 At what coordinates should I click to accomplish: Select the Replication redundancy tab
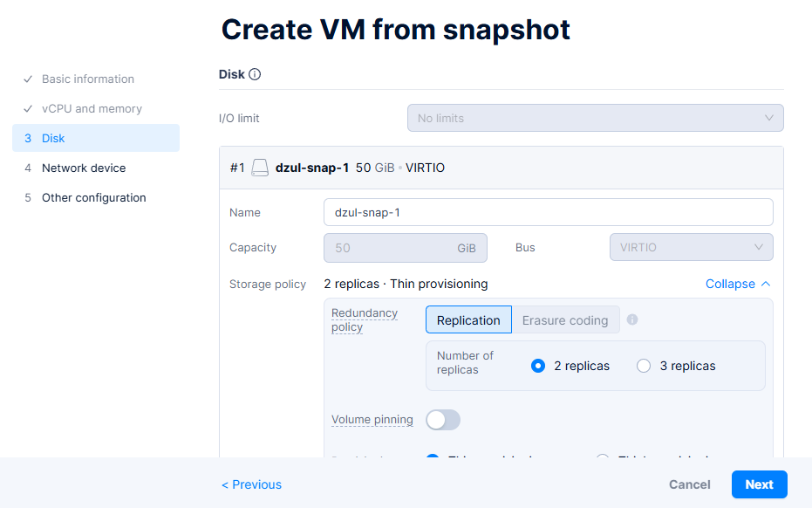tap(468, 320)
